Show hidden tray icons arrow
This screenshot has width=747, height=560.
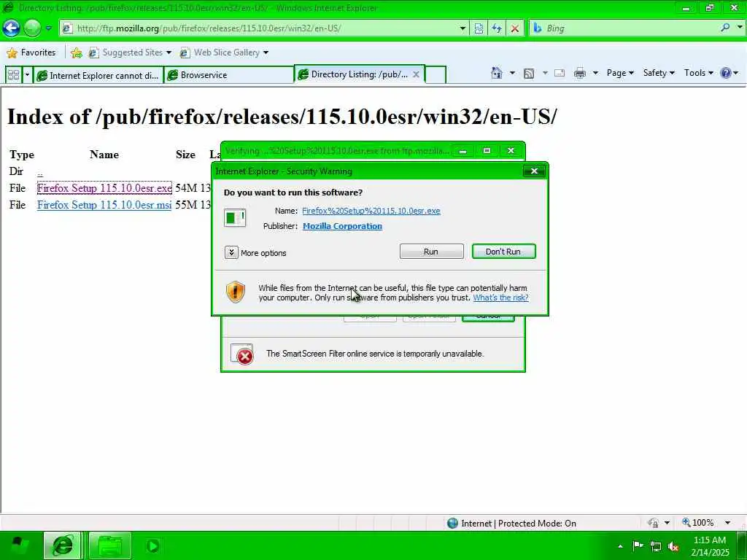pyautogui.click(x=620, y=546)
